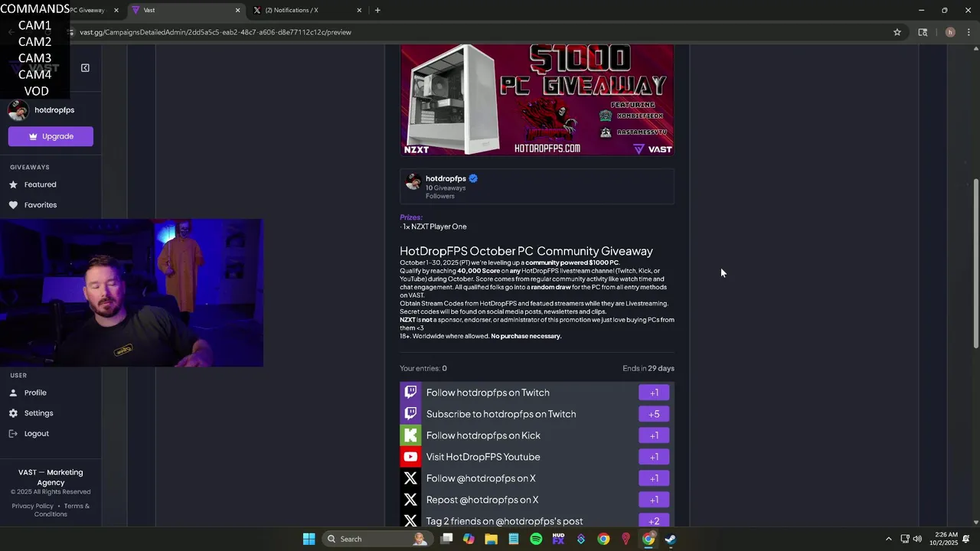980x551 pixels.
Task: Open Steam from the taskbar
Action: (670, 539)
